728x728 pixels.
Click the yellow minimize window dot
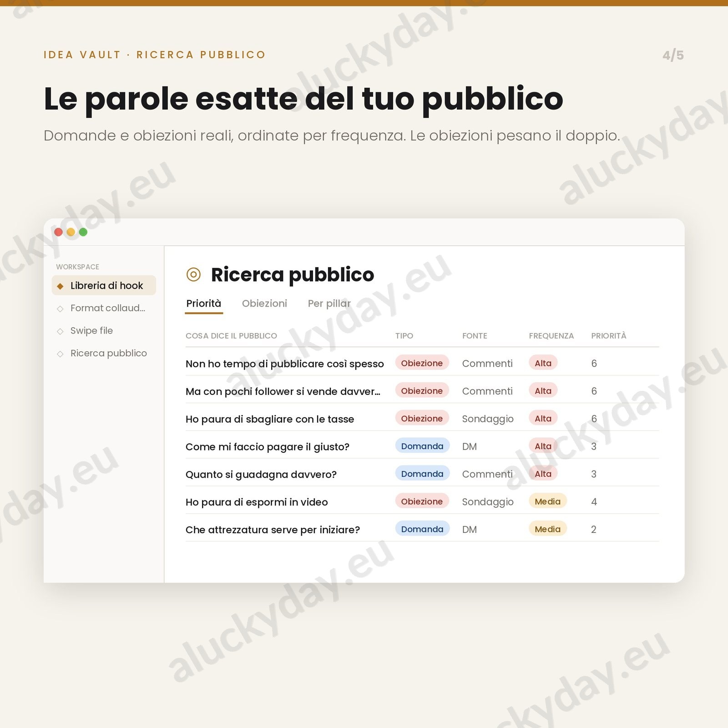(x=71, y=232)
